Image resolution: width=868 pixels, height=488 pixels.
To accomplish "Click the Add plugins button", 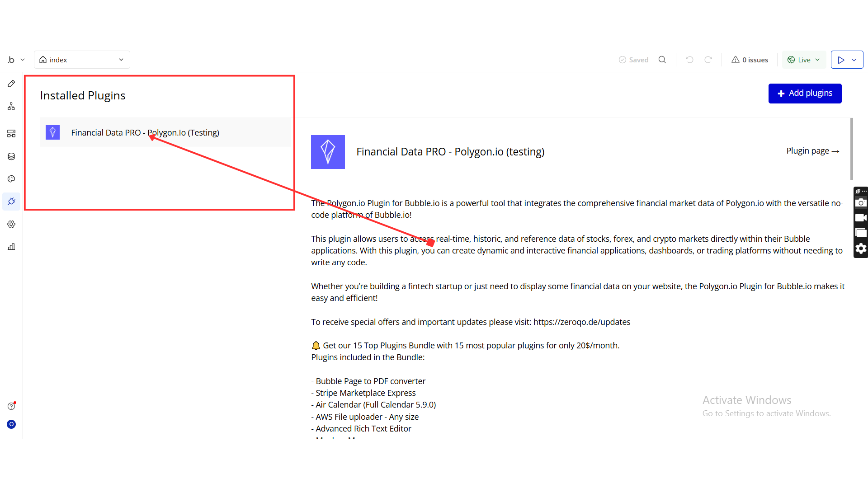I will click(805, 93).
